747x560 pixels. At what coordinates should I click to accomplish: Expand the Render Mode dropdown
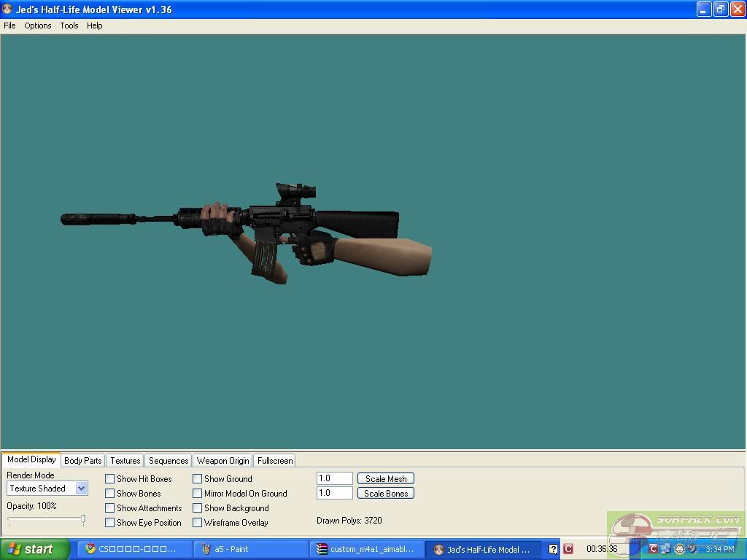click(81, 489)
